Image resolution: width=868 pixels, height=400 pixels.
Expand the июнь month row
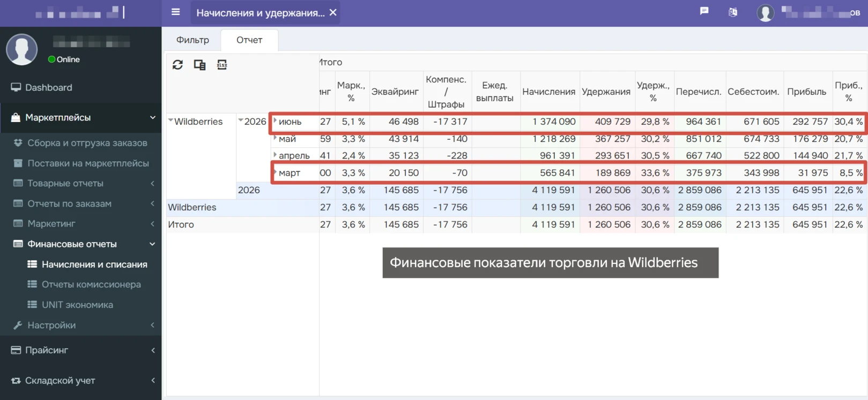pyautogui.click(x=275, y=121)
